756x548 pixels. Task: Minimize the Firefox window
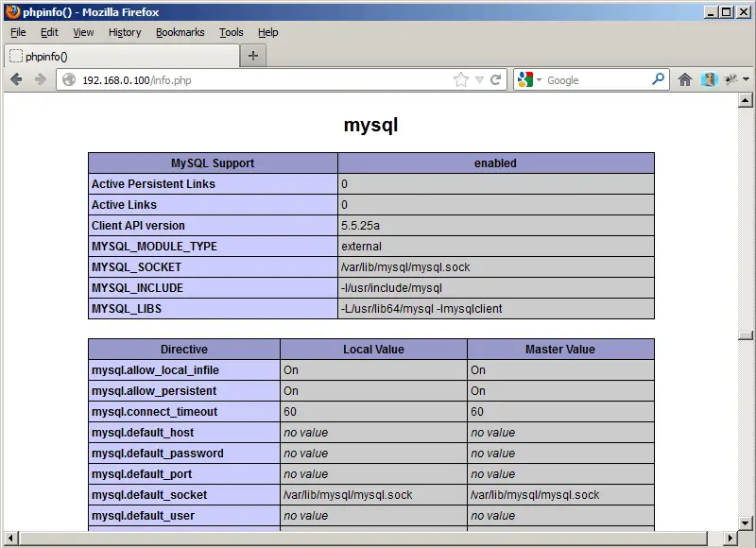[710, 12]
